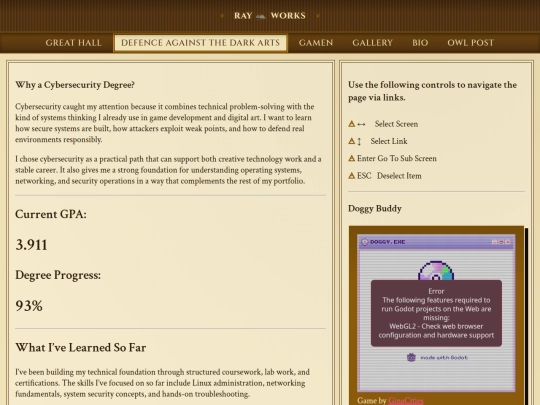The height and width of the screenshot is (405, 540).
Task: Click the triangle icon beside Select Link
Action: click(351, 141)
